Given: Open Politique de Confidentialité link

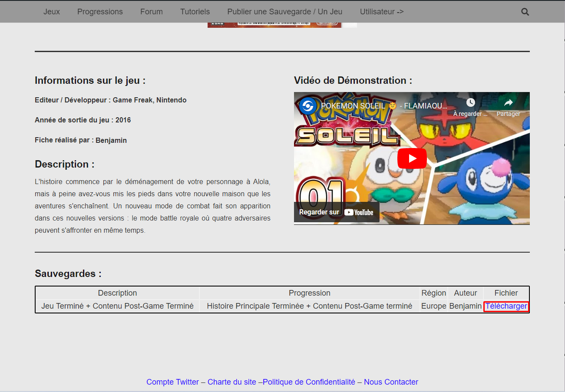Looking at the screenshot, I should pyautogui.click(x=309, y=382).
